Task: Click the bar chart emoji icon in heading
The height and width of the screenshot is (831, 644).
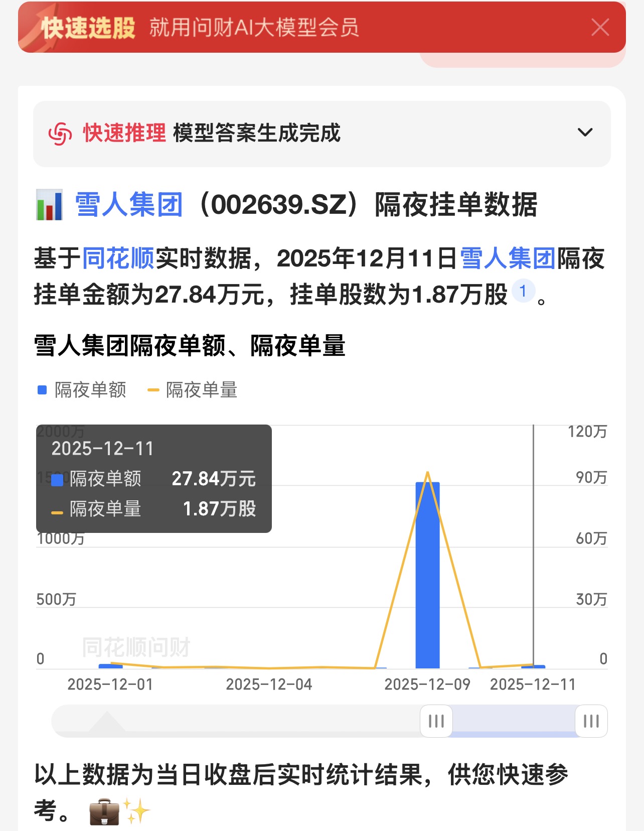Action: tap(49, 205)
